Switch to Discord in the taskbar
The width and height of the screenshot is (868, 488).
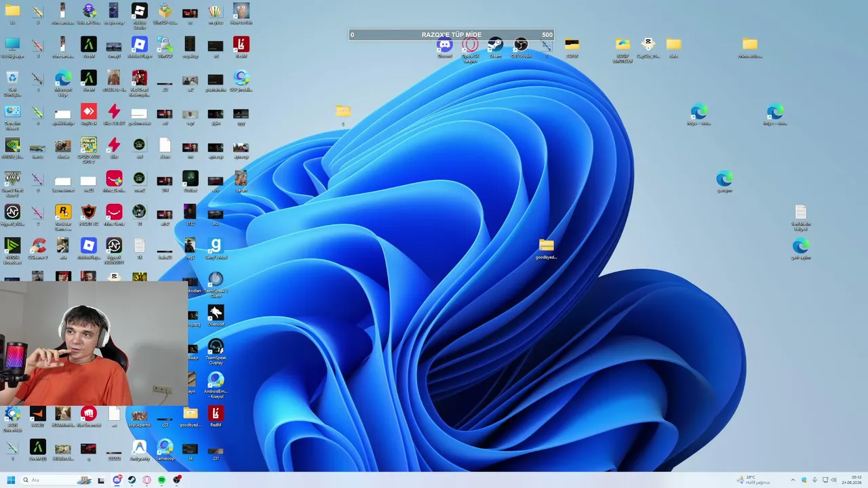(x=117, y=480)
